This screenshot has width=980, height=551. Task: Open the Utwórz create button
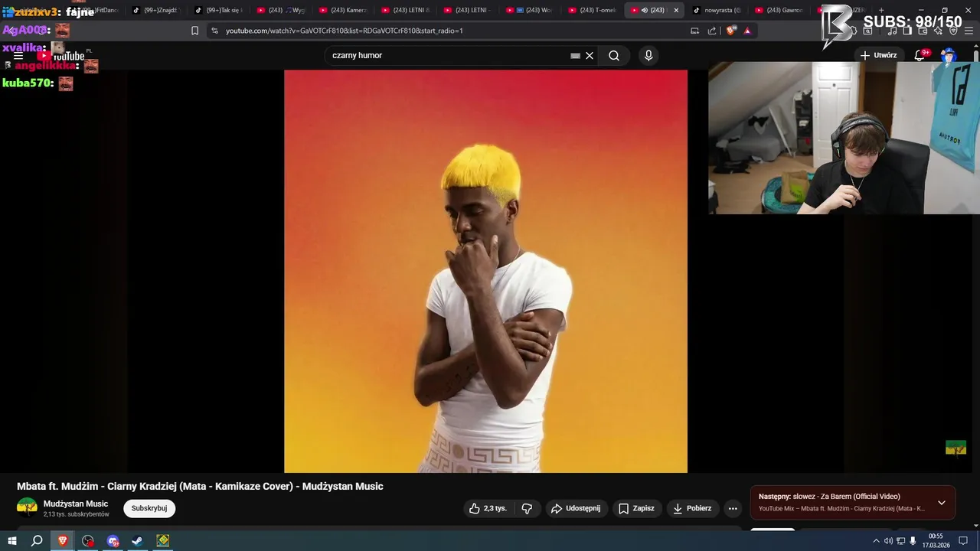click(878, 56)
